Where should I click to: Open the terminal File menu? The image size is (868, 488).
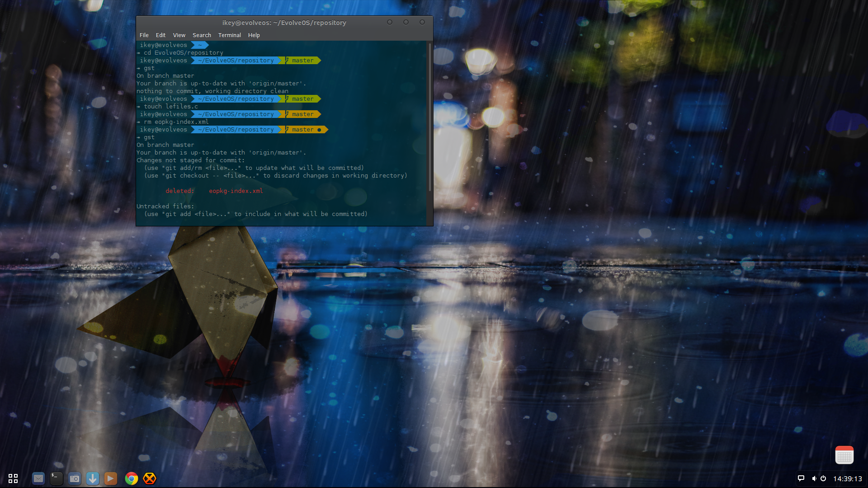tap(144, 35)
